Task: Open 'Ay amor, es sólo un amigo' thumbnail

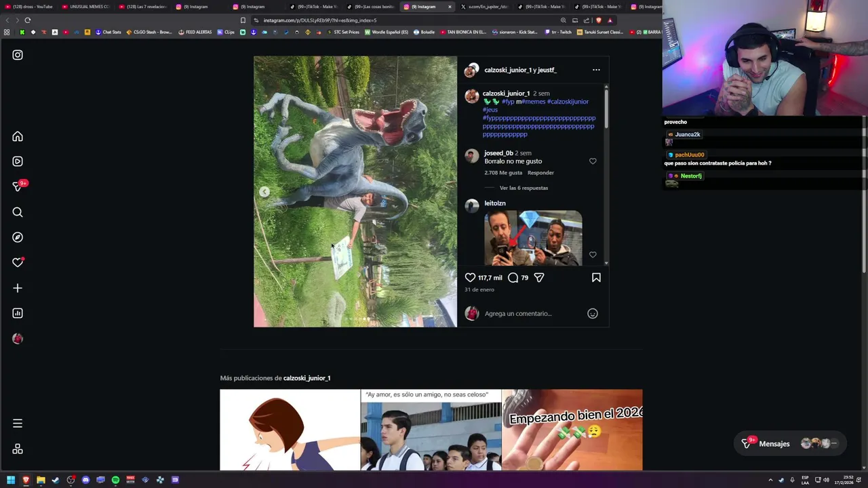Action: [x=431, y=430]
